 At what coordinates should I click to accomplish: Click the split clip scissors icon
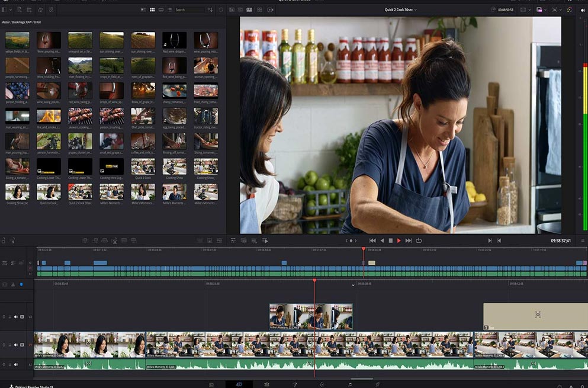coord(13,285)
